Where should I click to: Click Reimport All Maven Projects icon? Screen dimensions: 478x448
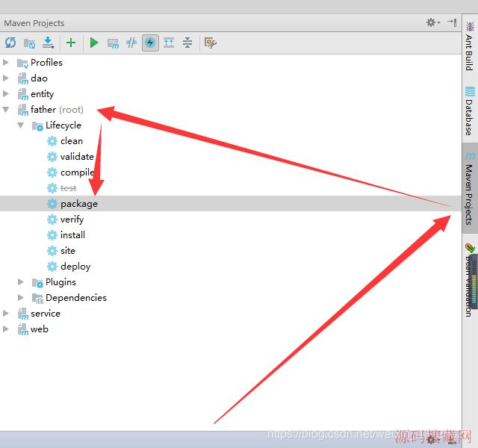click(10, 43)
